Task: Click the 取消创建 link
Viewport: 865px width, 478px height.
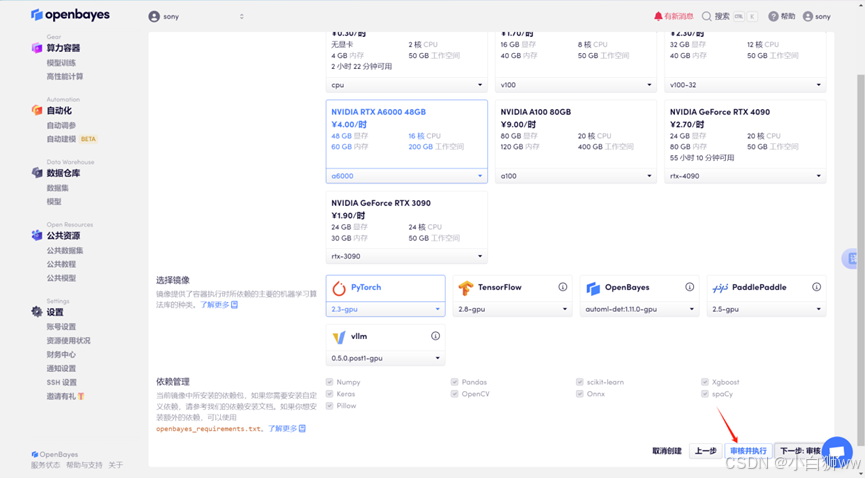Action: click(x=667, y=451)
